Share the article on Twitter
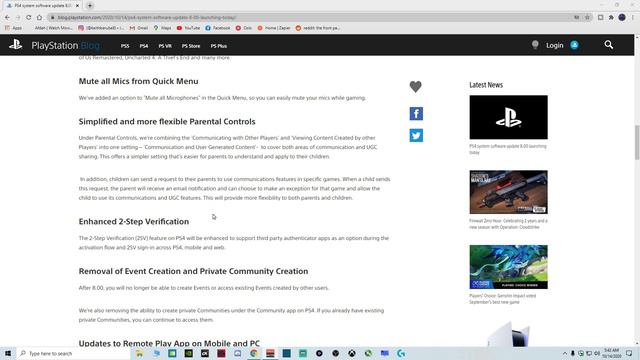This screenshot has width=640, height=360. coord(416,136)
